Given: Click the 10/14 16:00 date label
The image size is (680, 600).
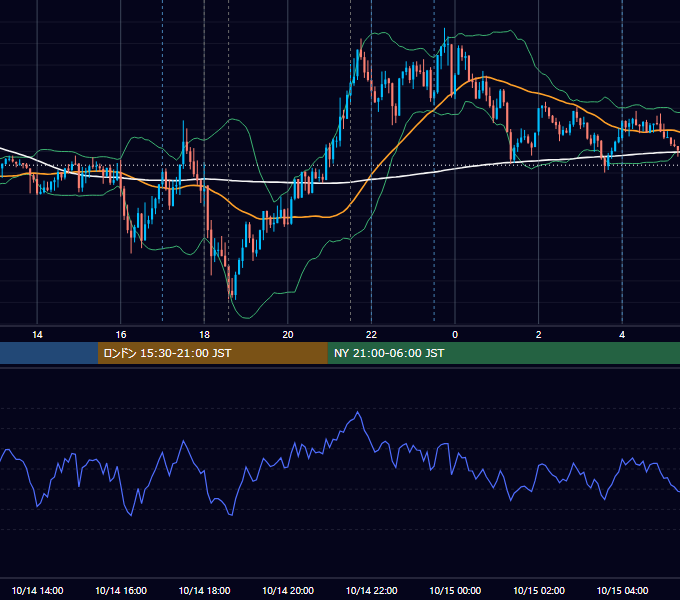Looking at the screenshot, I should (x=121, y=590).
